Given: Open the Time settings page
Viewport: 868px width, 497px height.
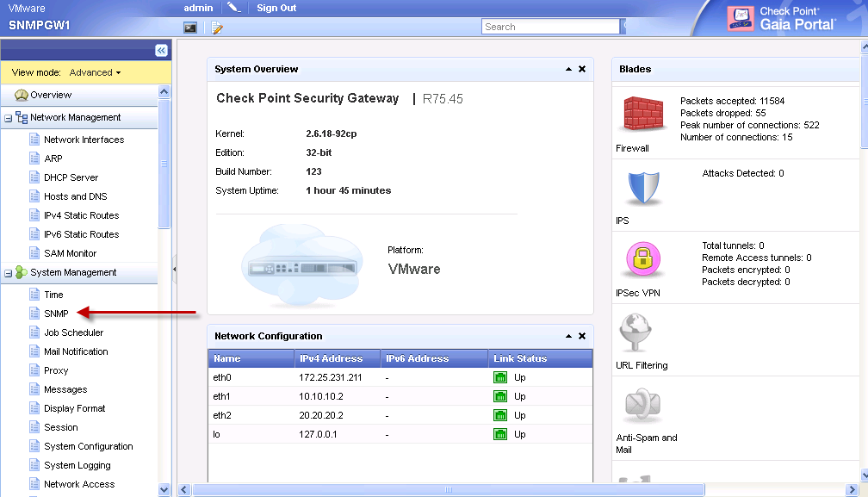Looking at the screenshot, I should pyautogui.click(x=53, y=295).
